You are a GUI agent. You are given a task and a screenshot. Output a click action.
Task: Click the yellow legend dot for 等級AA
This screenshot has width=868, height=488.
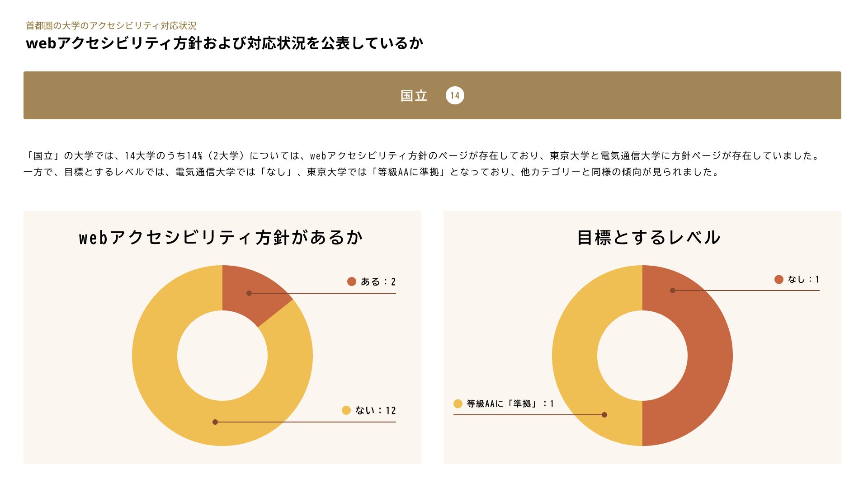tap(458, 404)
